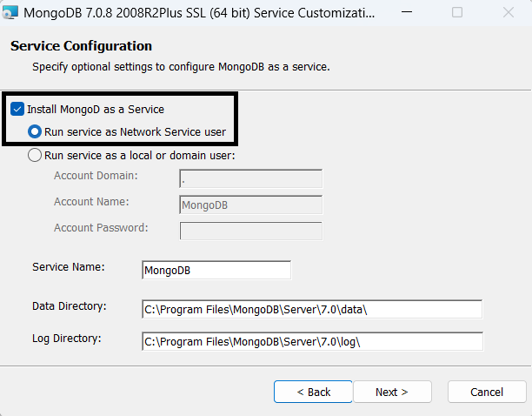The height and width of the screenshot is (416, 532).
Task: Proceed with the Next > button
Action: (392, 392)
